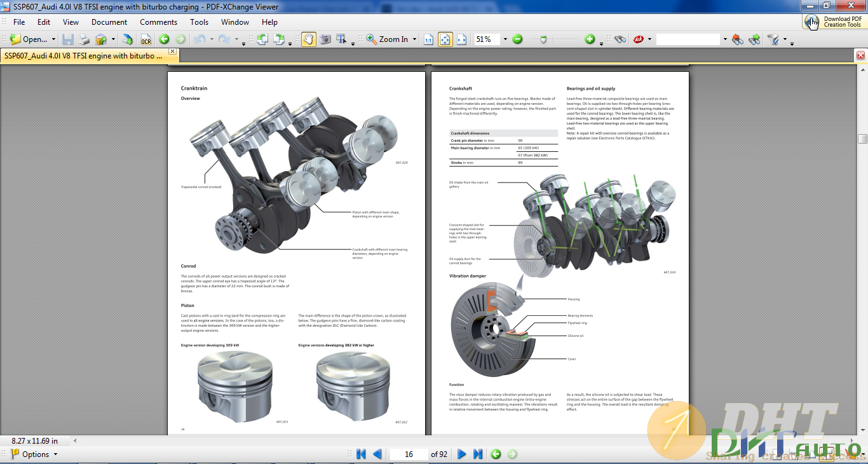The image size is (868, 464).
Task: Open the Tools menu
Action: tap(200, 22)
